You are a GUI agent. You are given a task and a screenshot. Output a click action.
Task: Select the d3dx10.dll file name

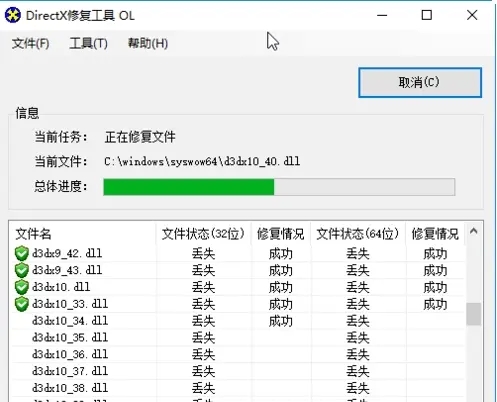tap(61, 287)
